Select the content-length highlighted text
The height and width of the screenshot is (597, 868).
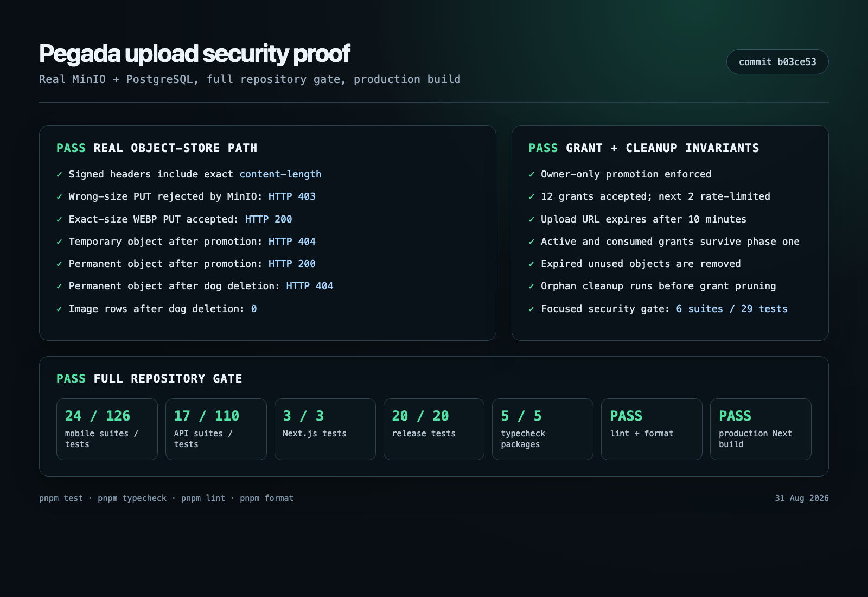tap(280, 174)
